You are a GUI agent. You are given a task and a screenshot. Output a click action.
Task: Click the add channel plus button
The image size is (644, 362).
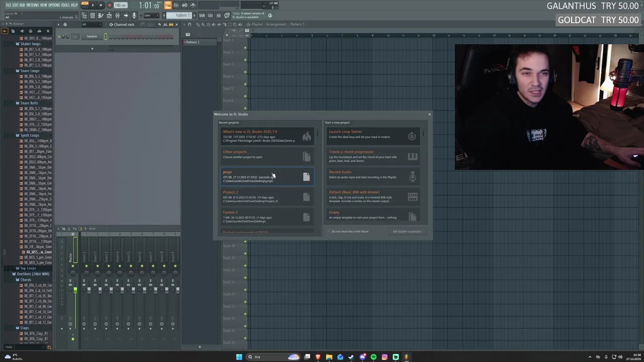pyautogui.click(x=92, y=49)
